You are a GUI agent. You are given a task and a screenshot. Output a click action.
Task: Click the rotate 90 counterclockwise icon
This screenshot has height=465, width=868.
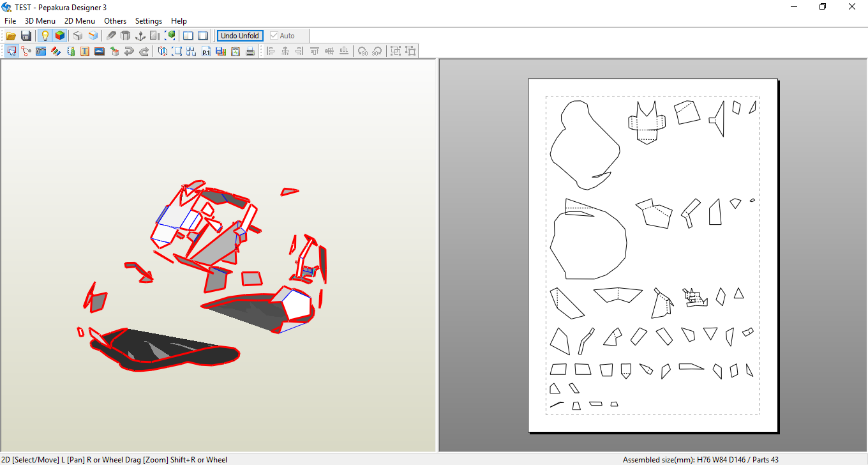pos(363,51)
